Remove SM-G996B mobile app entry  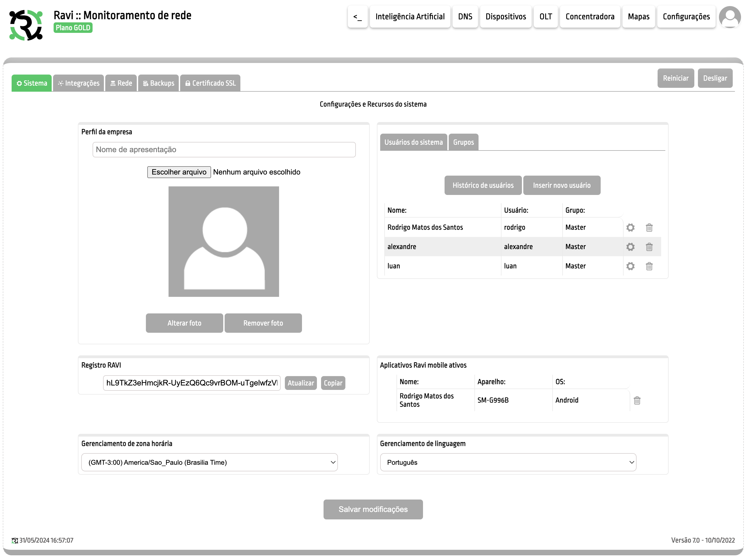(x=637, y=400)
